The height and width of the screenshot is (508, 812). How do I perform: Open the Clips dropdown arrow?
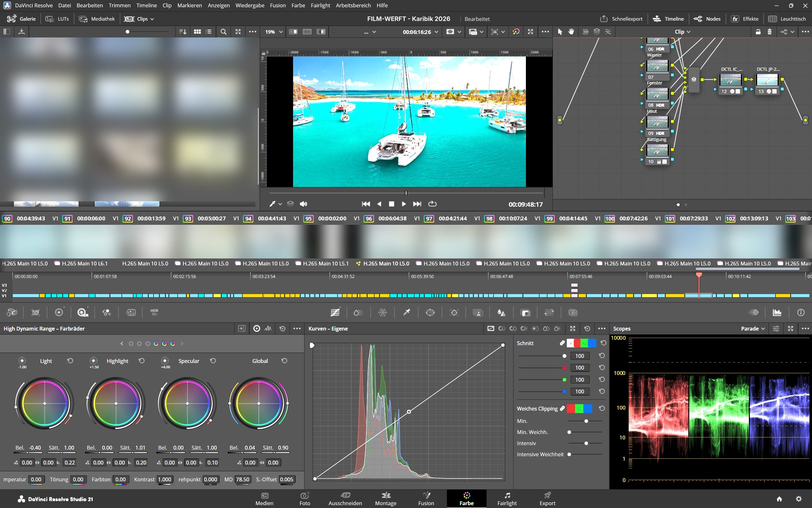(152, 19)
